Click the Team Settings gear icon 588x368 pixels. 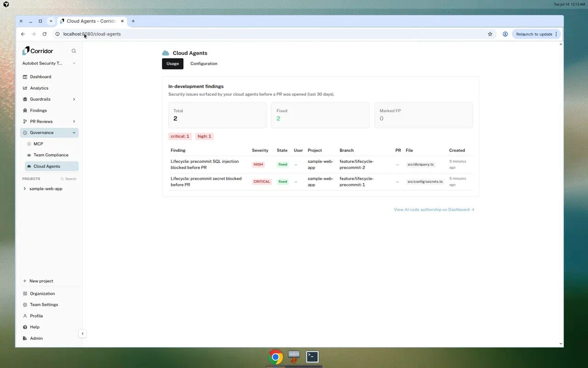[x=25, y=305]
